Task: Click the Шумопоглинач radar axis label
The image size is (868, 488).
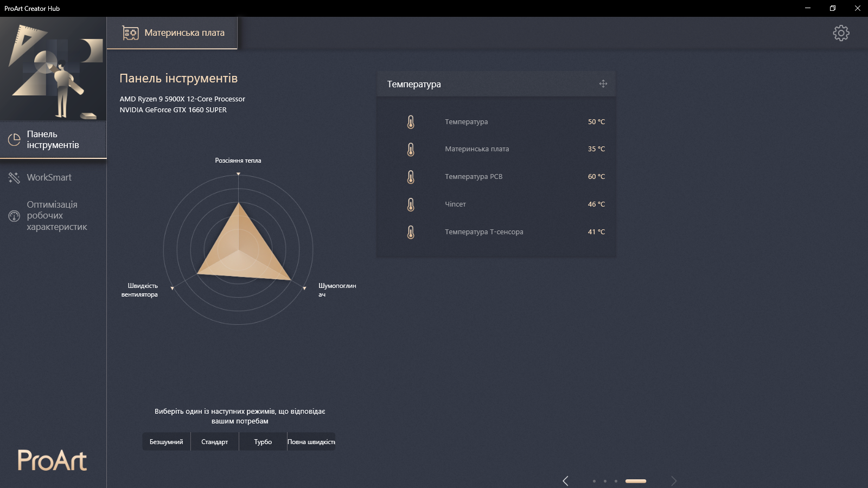Action: [x=337, y=290]
